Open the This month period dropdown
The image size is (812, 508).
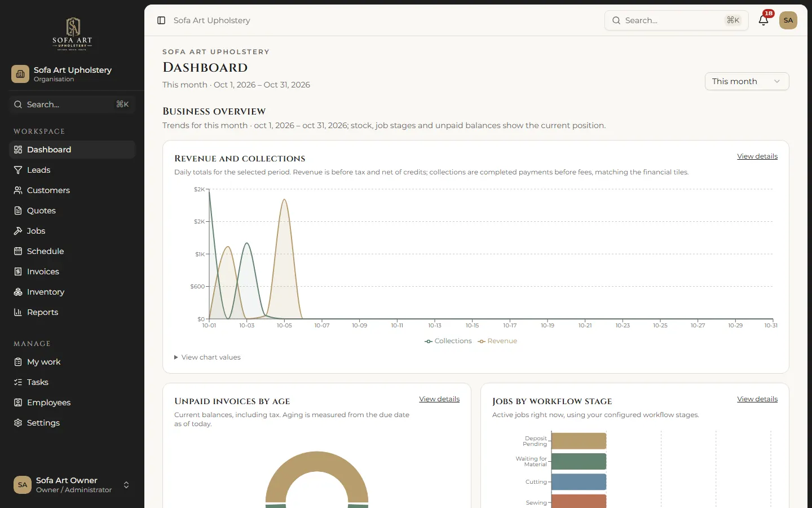(747, 81)
